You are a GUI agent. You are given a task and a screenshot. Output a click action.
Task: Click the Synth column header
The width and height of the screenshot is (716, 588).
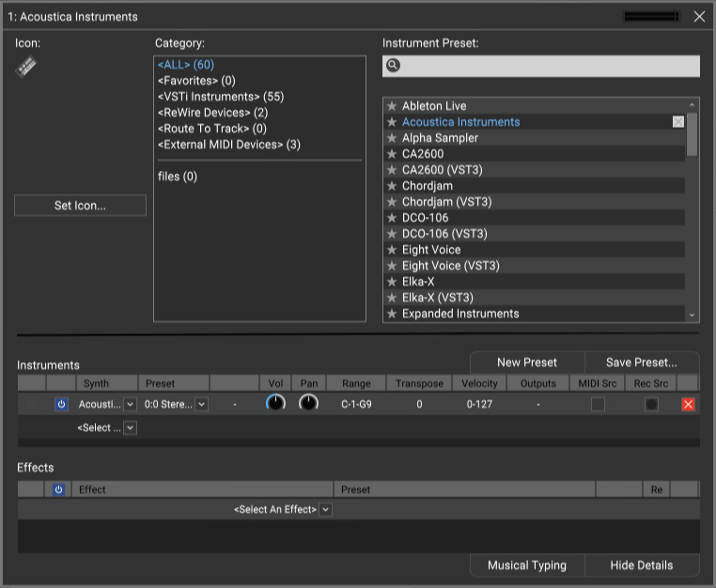(107, 383)
